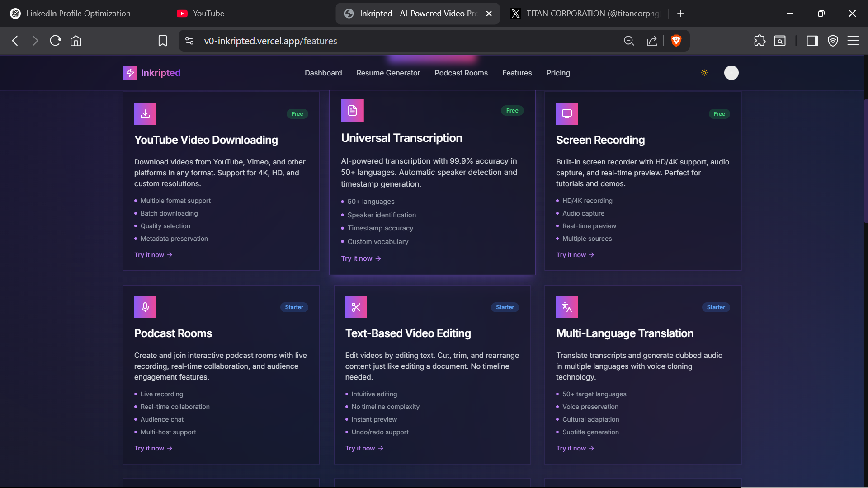This screenshot has height=488, width=868.
Task: Open the Brave VPN shield icon
Action: (833, 41)
